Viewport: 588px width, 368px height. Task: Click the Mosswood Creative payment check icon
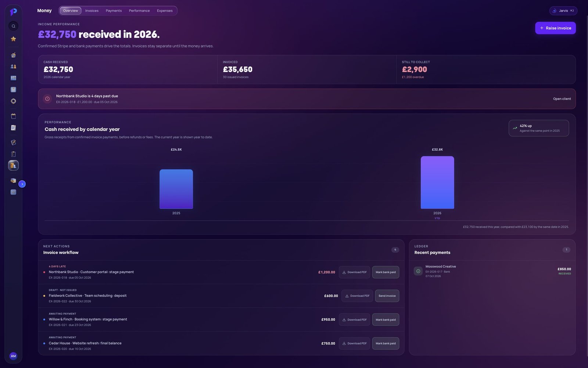tap(418, 271)
